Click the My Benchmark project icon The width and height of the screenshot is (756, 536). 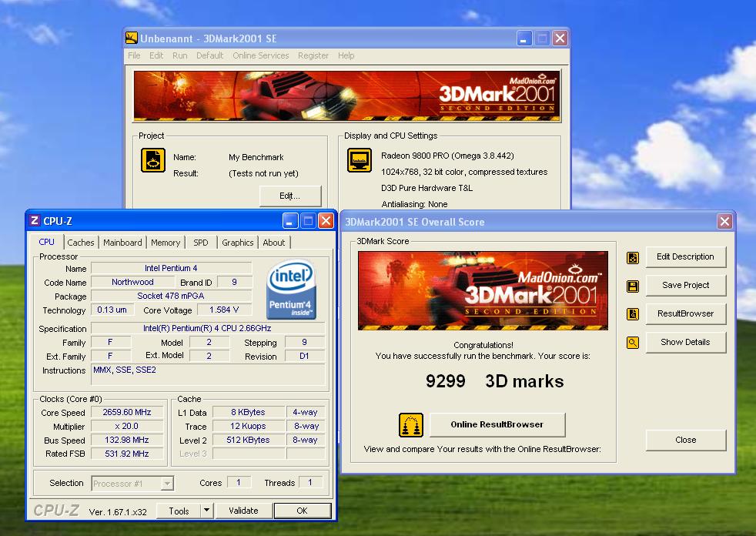pyautogui.click(x=153, y=161)
